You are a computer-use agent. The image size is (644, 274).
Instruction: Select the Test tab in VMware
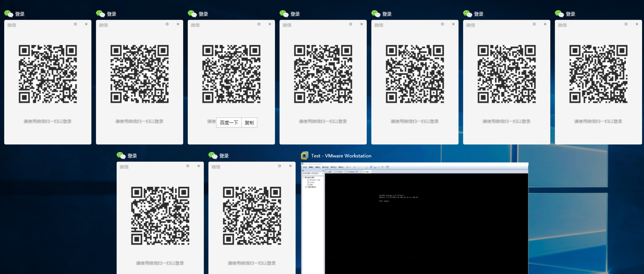click(367, 172)
